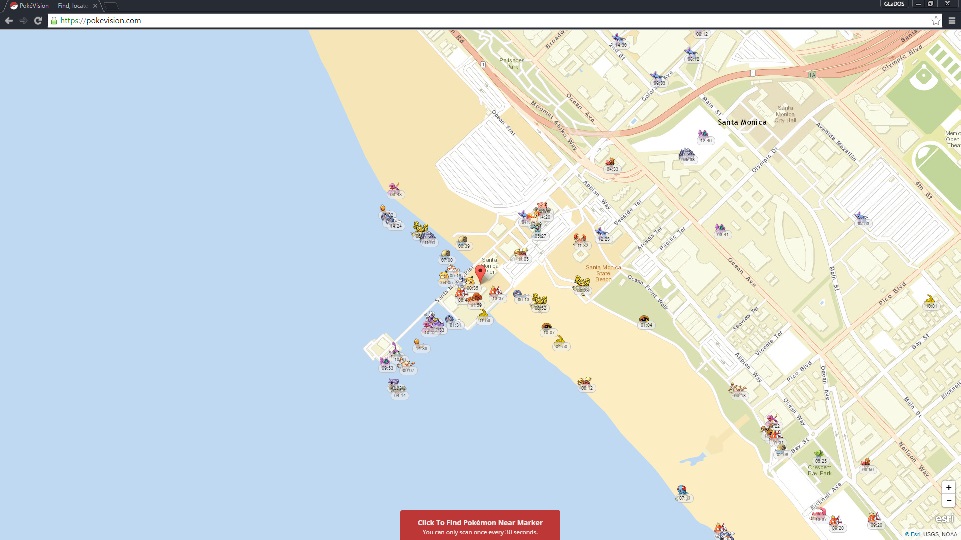The height and width of the screenshot is (540, 961).
Task: Open the Chrome hamburger menu
Action: 952,21
